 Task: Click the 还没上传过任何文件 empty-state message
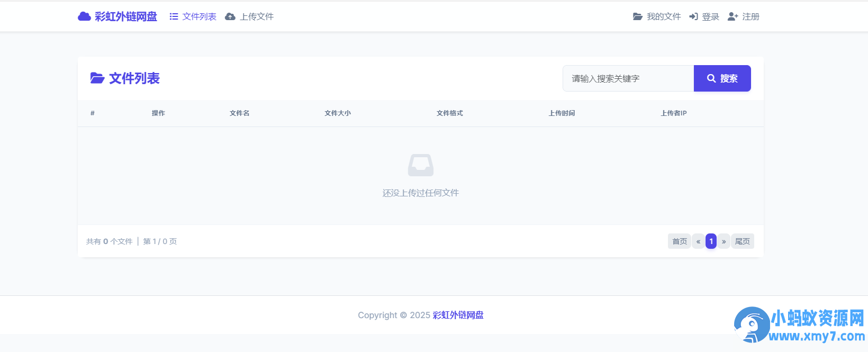point(421,193)
